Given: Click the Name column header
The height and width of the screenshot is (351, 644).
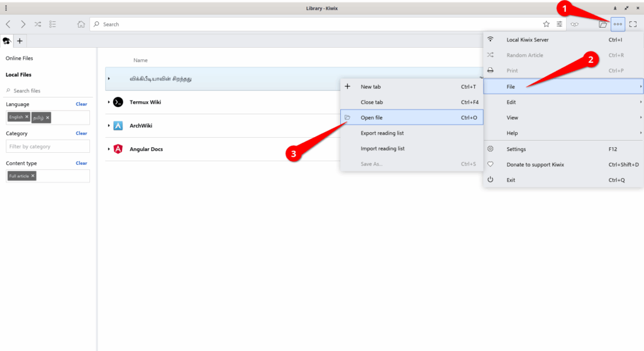Looking at the screenshot, I should click(140, 60).
